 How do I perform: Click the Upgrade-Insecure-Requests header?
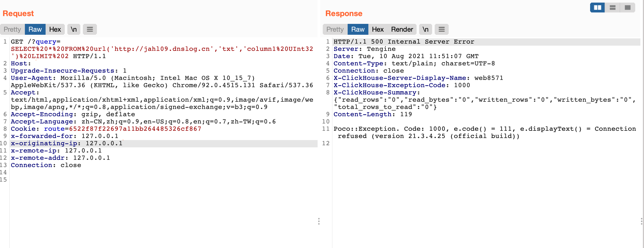point(69,71)
